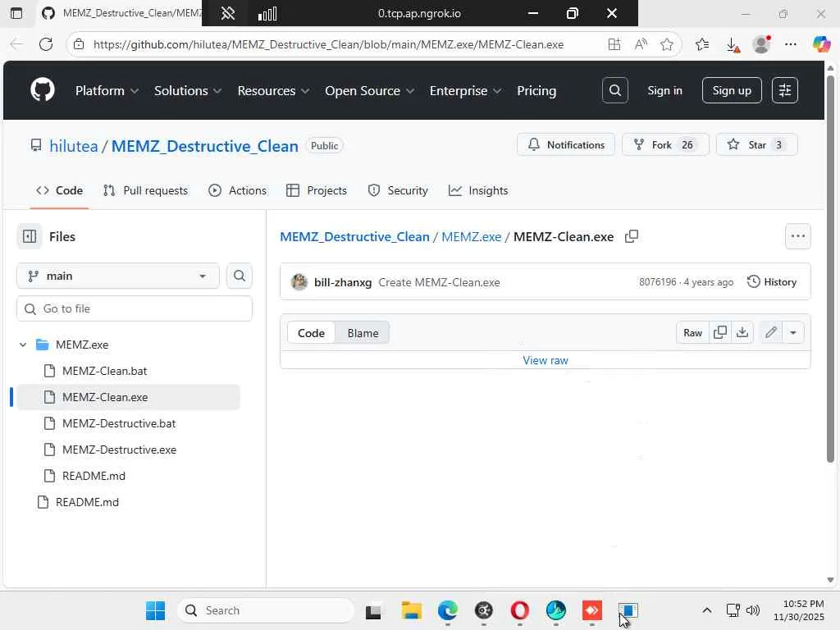Add page to favorites star icon

(666, 44)
